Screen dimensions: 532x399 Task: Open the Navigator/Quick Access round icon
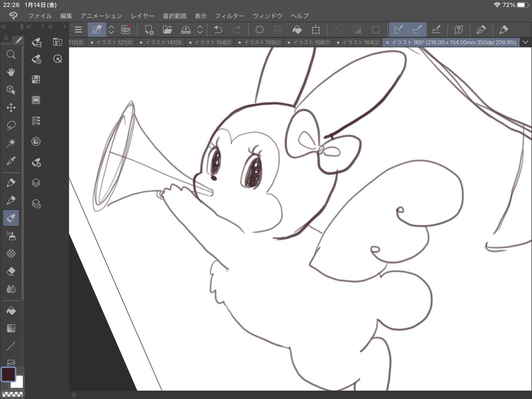click(36, 141)
